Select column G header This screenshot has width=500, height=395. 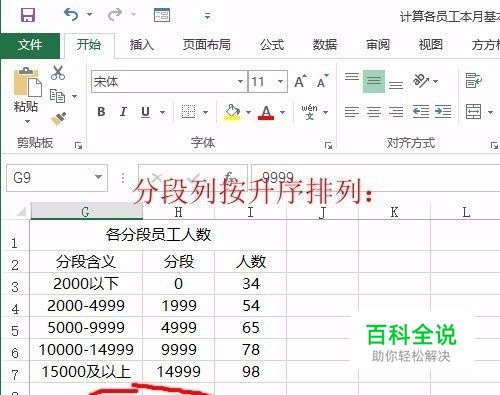[86, 212]
